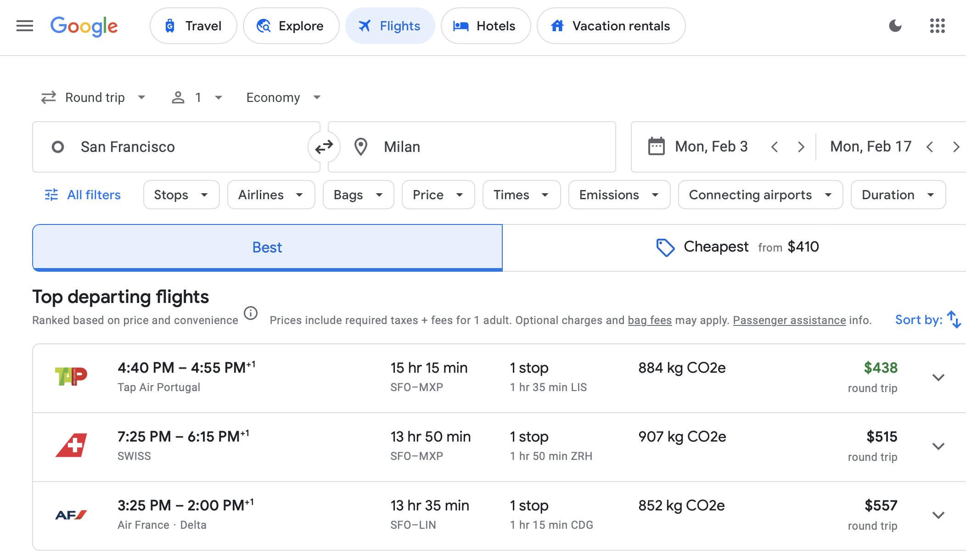Open the Connecting airports filter dropdown
Viewport: 966px width, 560px height.
[760, 195]
